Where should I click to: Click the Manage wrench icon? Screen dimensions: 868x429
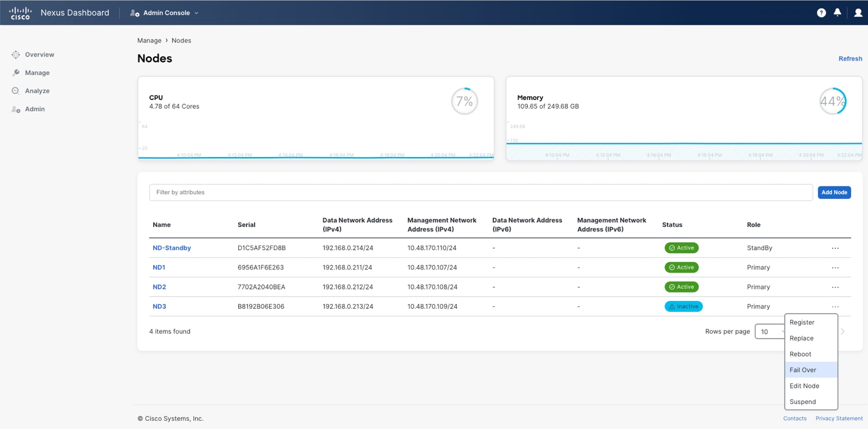[x=16, y=73]
